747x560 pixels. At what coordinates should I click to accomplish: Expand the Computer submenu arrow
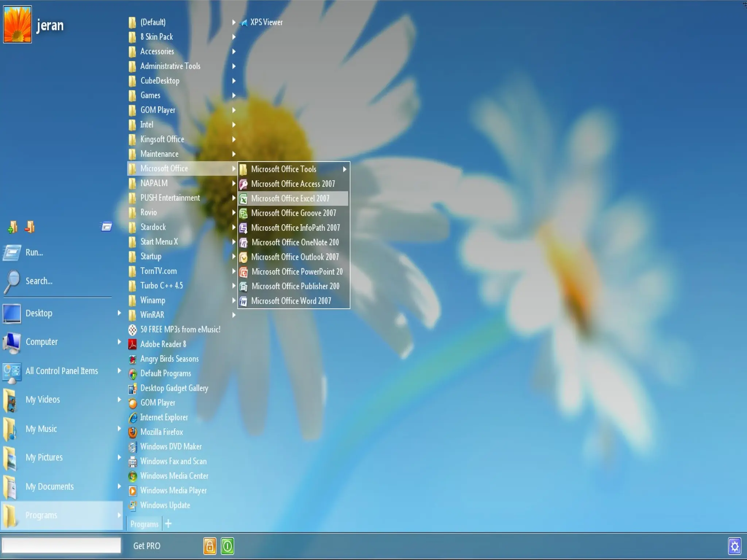pyautogui.click(x=119, y=342)
